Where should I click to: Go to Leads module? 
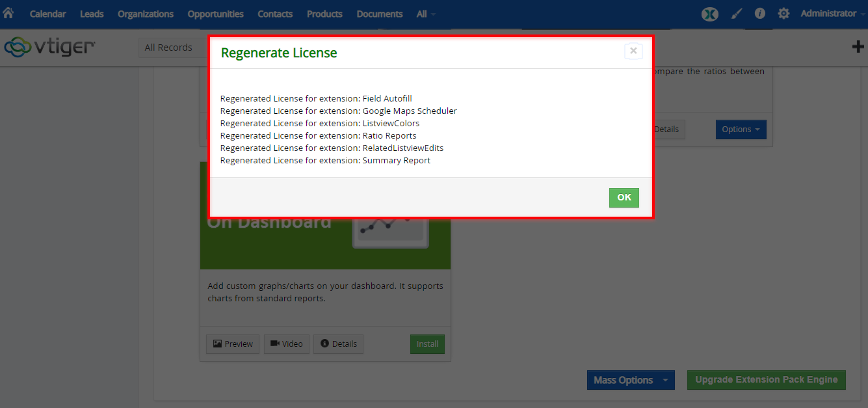tap(92, 14)
